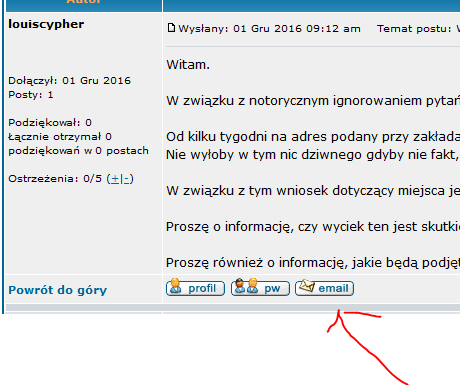This screenshot has width=460, height=385.
Task: Click the line starting "Nie wyłoby w tym nic"
Action: click(x=313, y=155)
